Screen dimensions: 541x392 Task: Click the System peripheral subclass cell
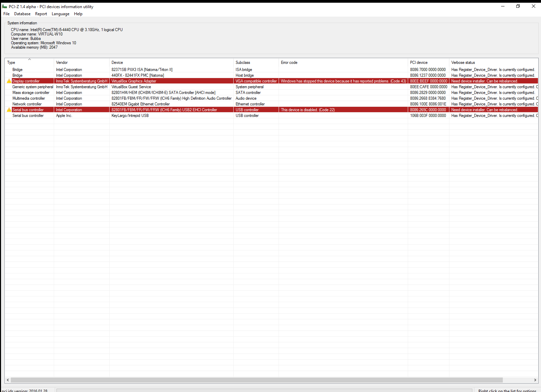click(250, 87)
